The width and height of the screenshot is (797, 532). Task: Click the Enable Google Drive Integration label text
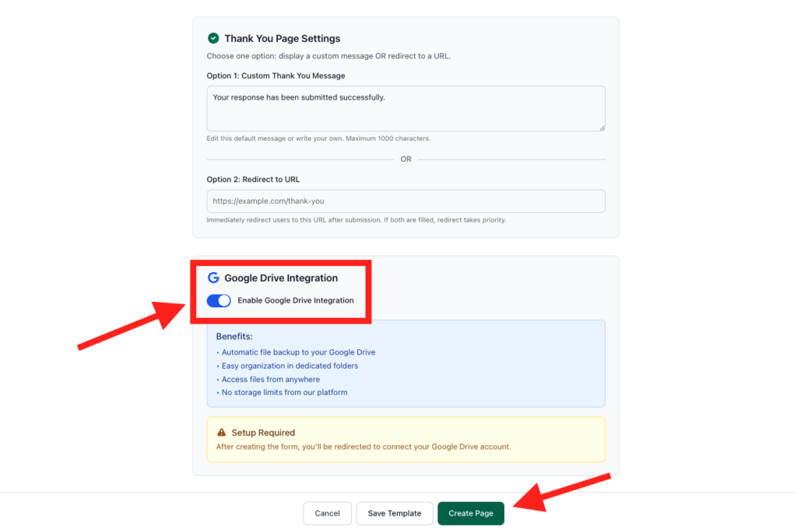(297, 301)
